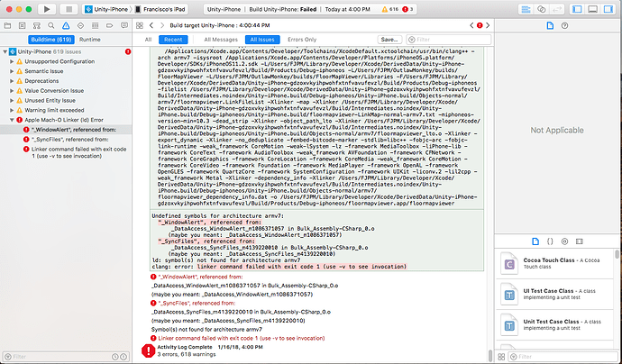Select Issue navigator warning icon
The height and width of the screenshot is (364, 622).
point(66,26)
